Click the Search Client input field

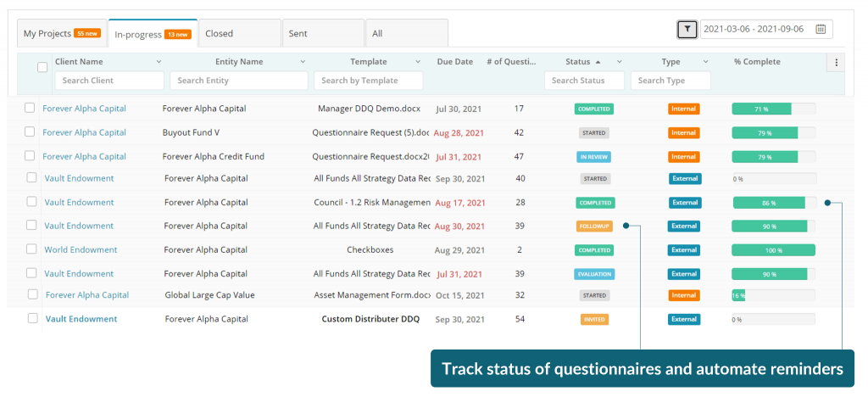pos(109,81)
